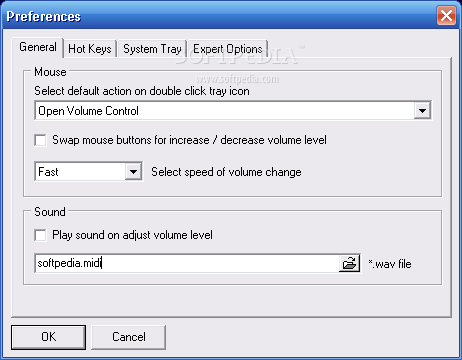Expand the Open Volume Control dropdown arrow
This screenshot has width=462, height=360.
pos(422,111)
